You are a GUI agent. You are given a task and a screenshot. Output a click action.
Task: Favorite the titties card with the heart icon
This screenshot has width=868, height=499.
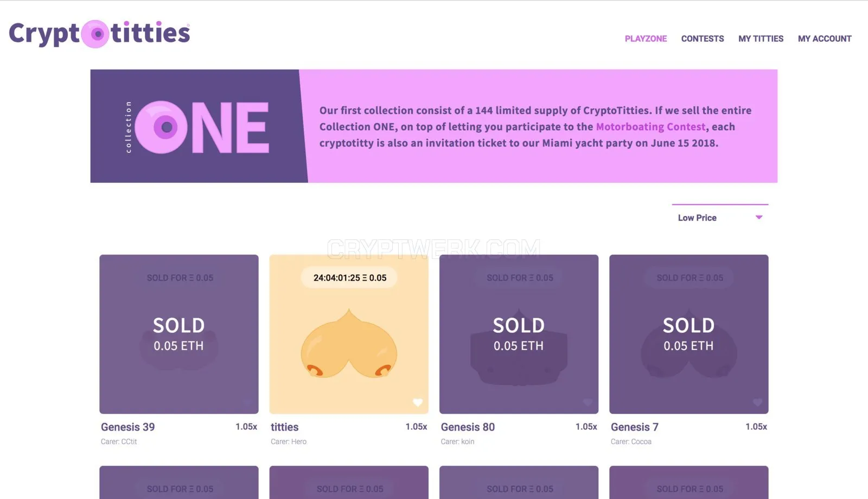point(418,402)
